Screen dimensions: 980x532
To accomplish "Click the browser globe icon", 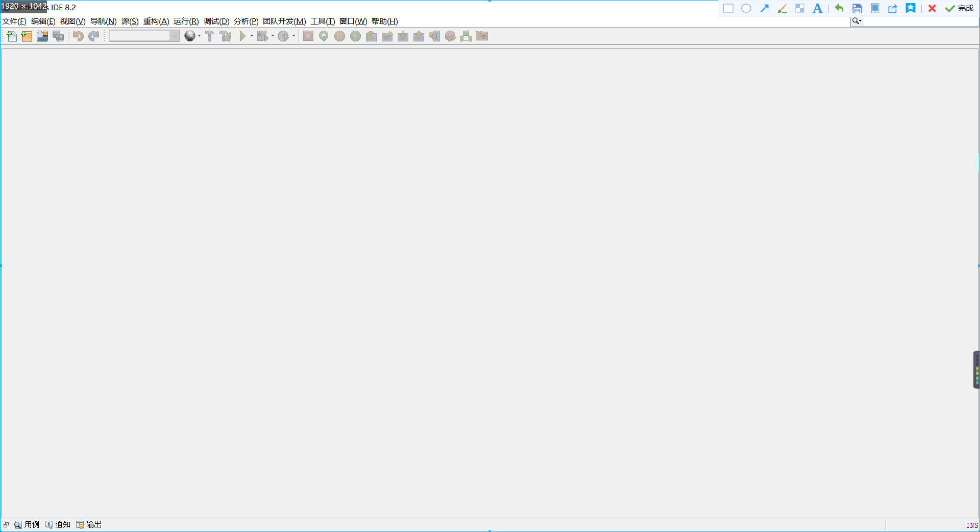I will (190, 36).
